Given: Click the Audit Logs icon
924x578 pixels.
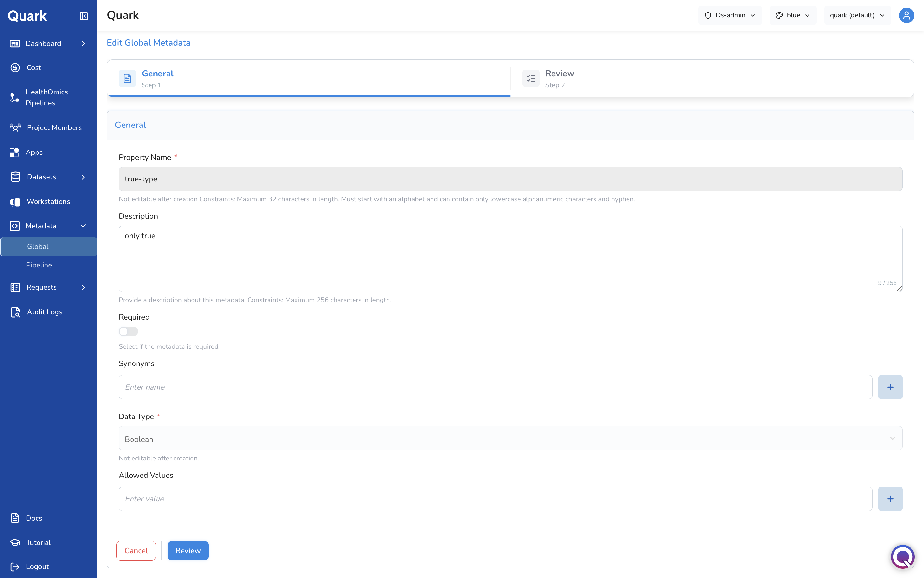Looking at the screenshot, I should click(15, 312).
